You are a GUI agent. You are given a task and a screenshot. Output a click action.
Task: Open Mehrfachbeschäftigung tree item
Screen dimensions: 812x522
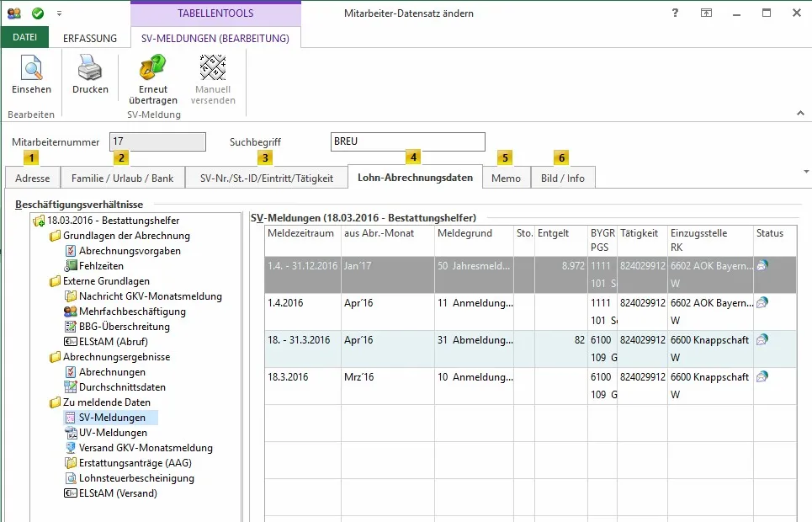pyautogui.click(x=132, y=312)
